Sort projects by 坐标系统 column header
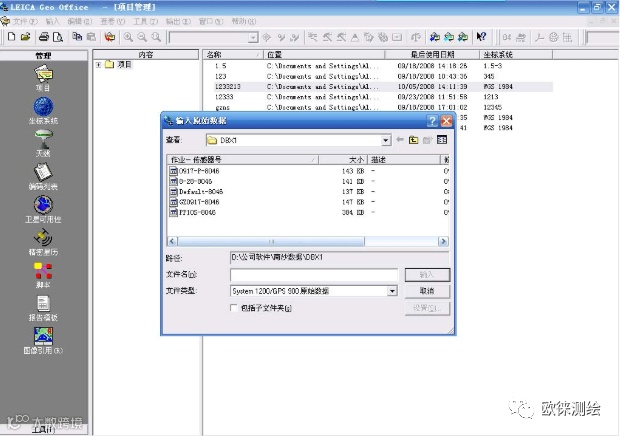 point(516,55)
